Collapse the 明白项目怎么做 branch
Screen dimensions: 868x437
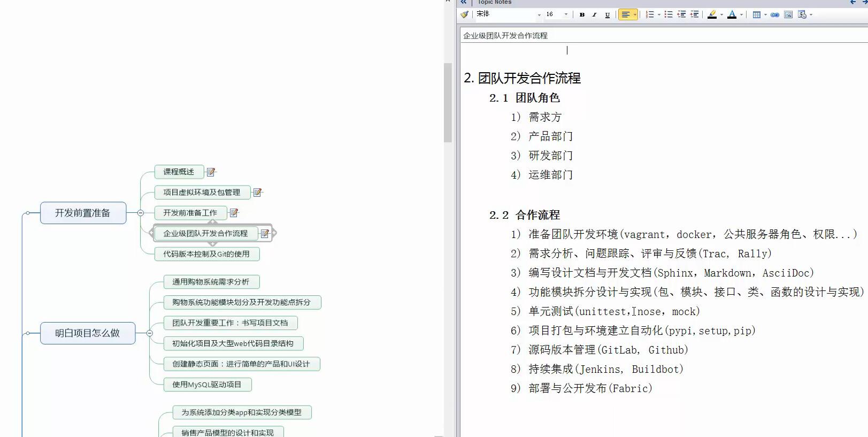(150, 333)
